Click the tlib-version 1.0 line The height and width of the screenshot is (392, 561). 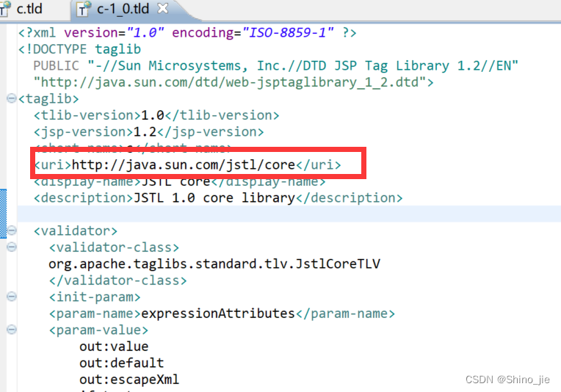[x=156, y=115]
